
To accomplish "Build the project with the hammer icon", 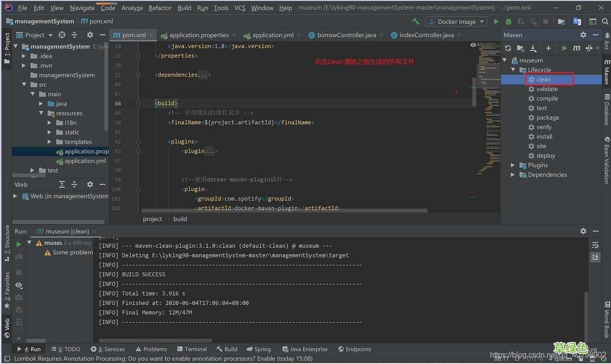I will 416,21.
